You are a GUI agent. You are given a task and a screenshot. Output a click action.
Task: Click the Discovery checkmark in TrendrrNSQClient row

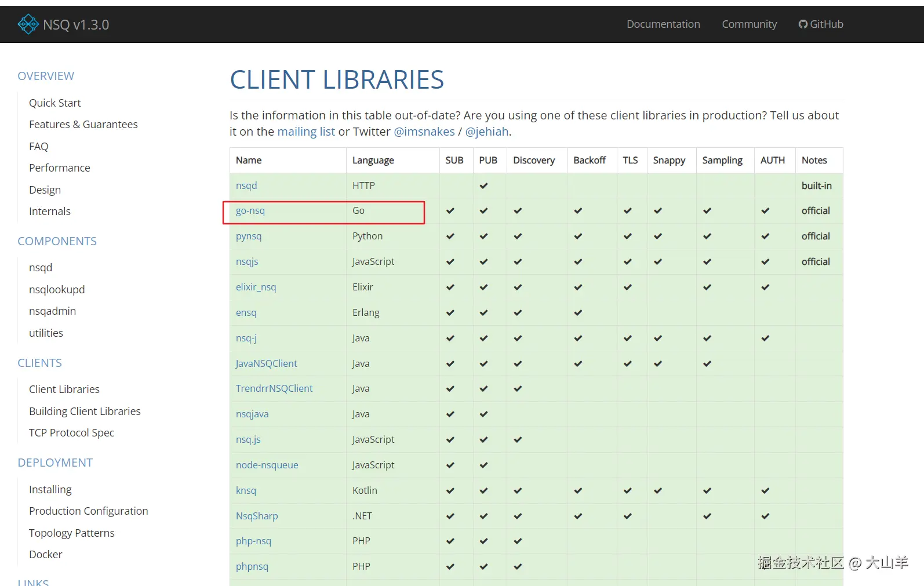pyautogui.click(x=518, y=388)
